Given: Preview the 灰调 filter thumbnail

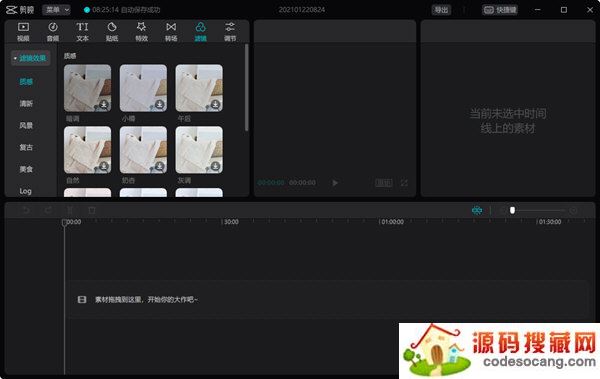Looking at the screenshot, I should (x=199, y=150).
